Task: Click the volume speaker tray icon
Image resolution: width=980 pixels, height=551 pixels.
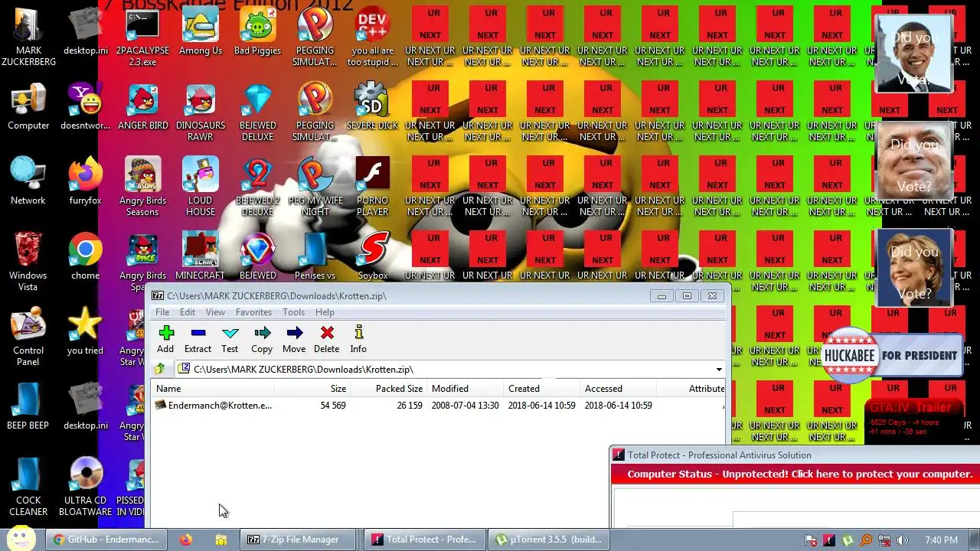Action: pyautogui.click(x=903, y=540)
